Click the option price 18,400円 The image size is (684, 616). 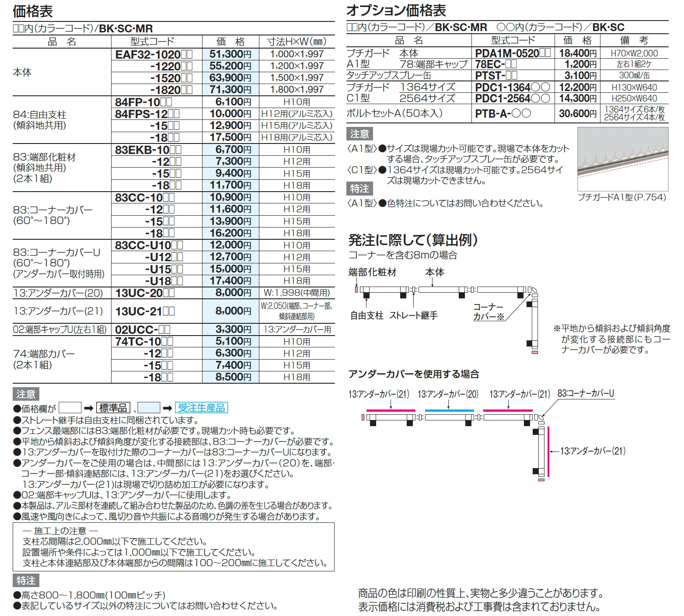578,53
